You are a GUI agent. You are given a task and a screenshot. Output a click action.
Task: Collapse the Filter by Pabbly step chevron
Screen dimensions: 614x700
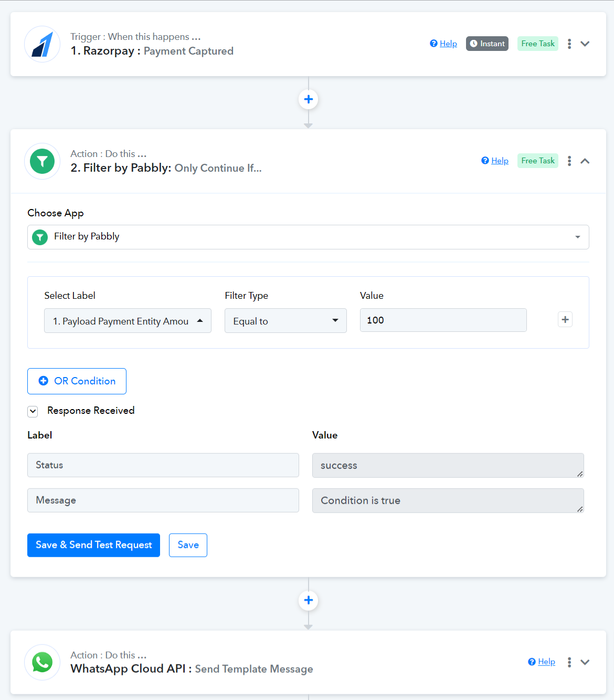[x=585, y=161]
